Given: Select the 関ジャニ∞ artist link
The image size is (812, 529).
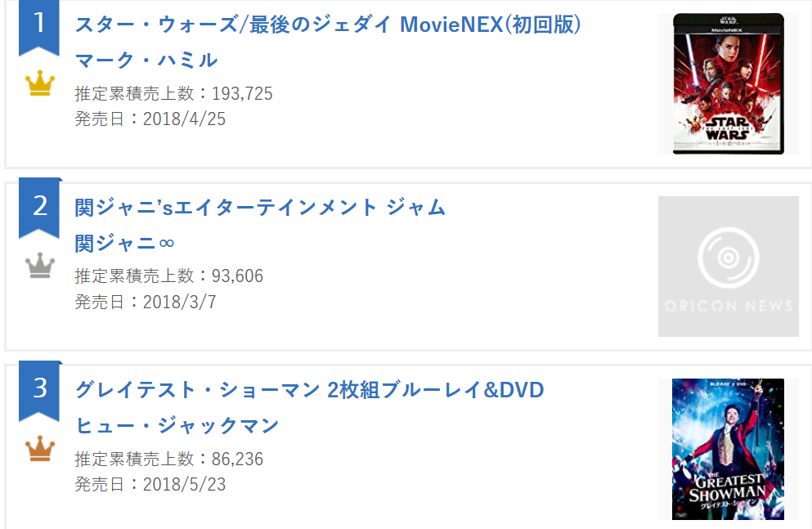Looking at the screenshot, I should click(125, 243).
